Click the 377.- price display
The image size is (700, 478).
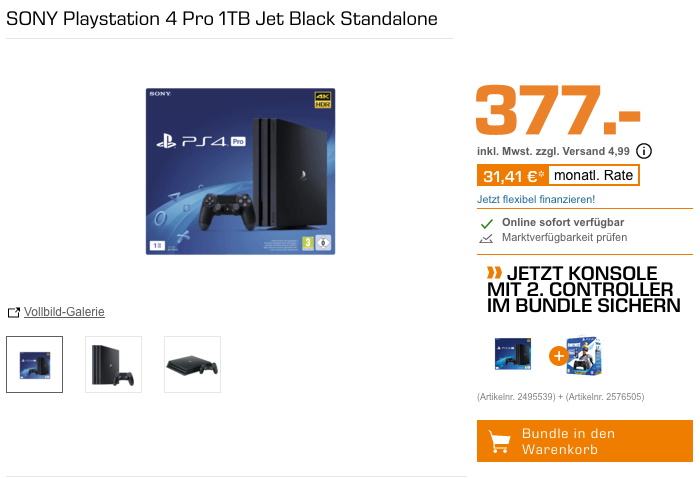pos(558,110)
